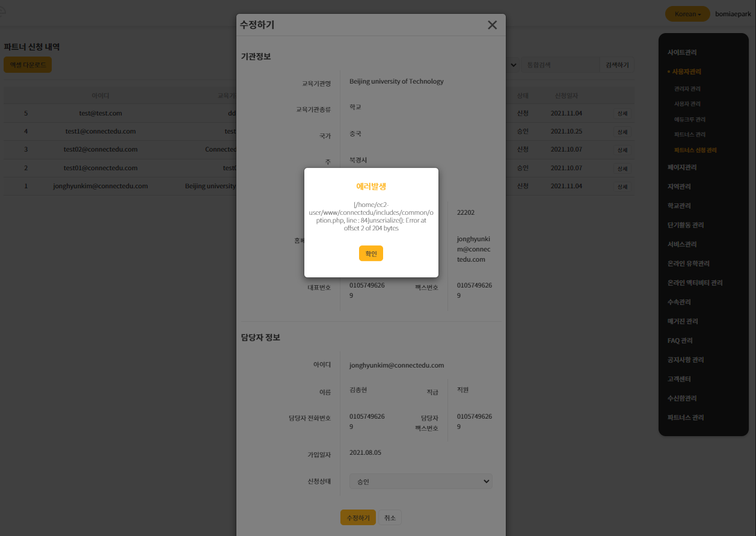The height and width of the screenshot is (536, 756).
Task: Open 온라인 유학관리 menu item
Action: [688, 263]
